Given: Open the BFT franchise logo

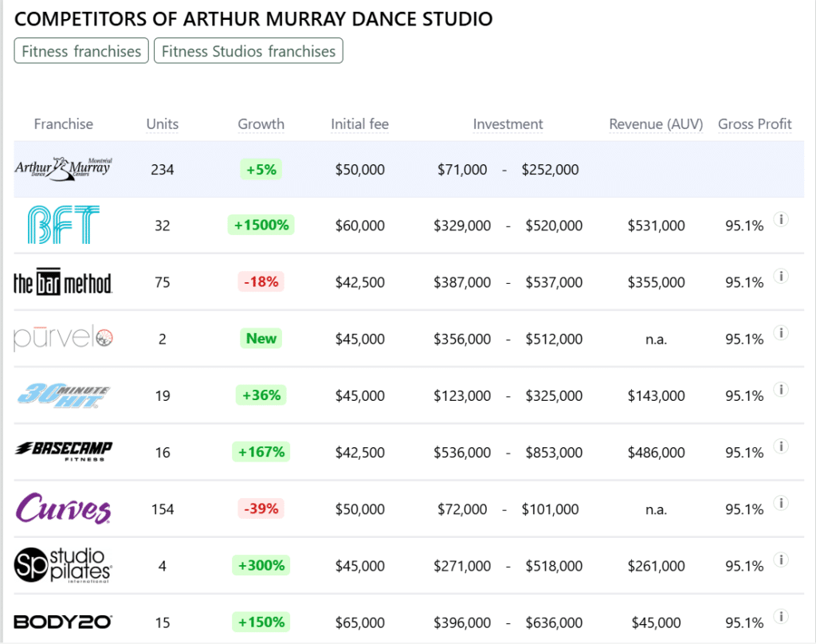Looking at the screenshot, I should pyautogui.click(x=64, y=225).
